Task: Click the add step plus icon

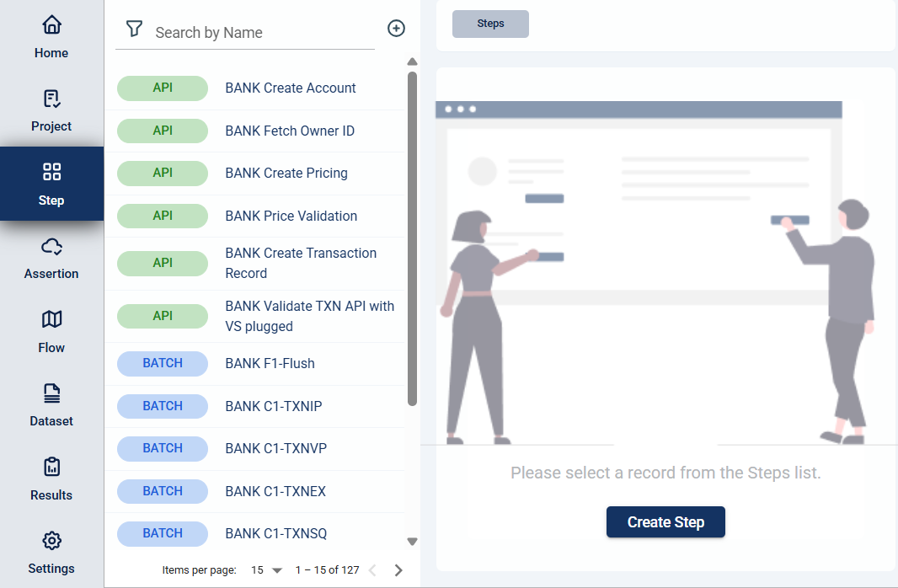Action: point(396,29)
